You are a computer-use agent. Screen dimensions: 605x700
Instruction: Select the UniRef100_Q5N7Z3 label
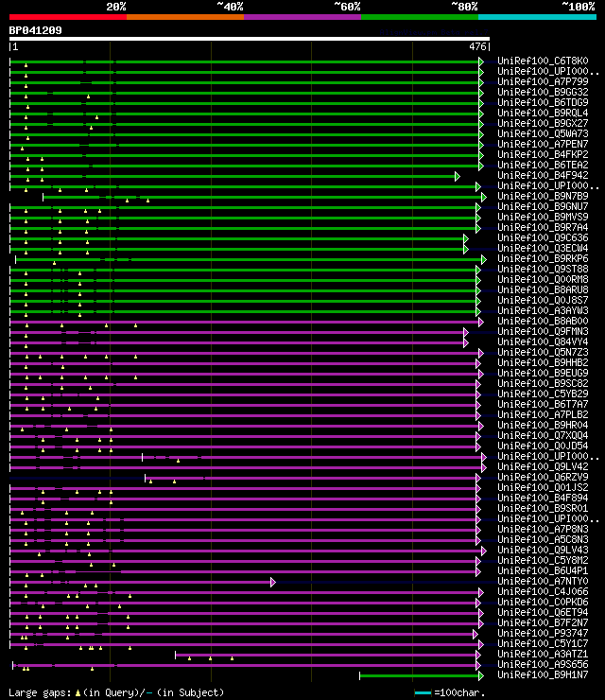(543, 352)
